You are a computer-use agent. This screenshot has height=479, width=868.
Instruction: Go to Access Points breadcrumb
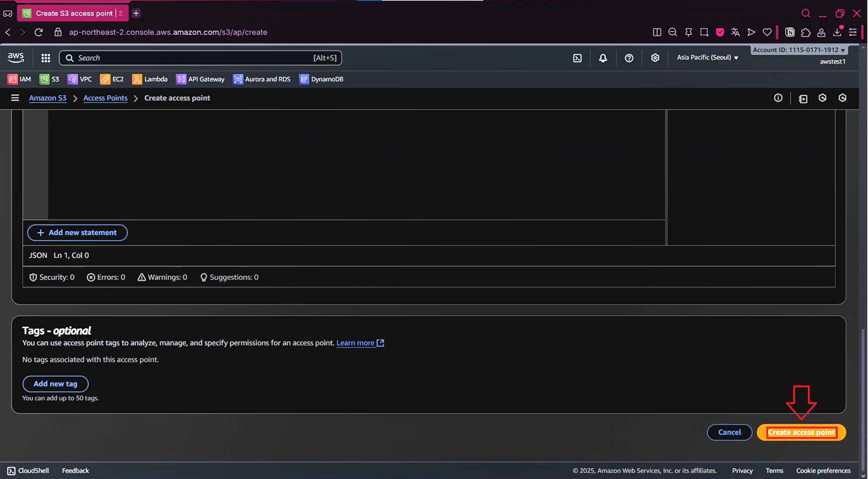105,98
